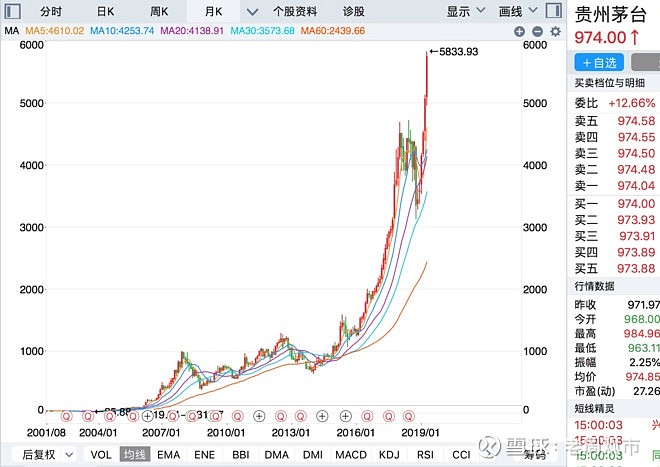Open the 后复权 adjustment dropdown

click(x=47, y=455)
